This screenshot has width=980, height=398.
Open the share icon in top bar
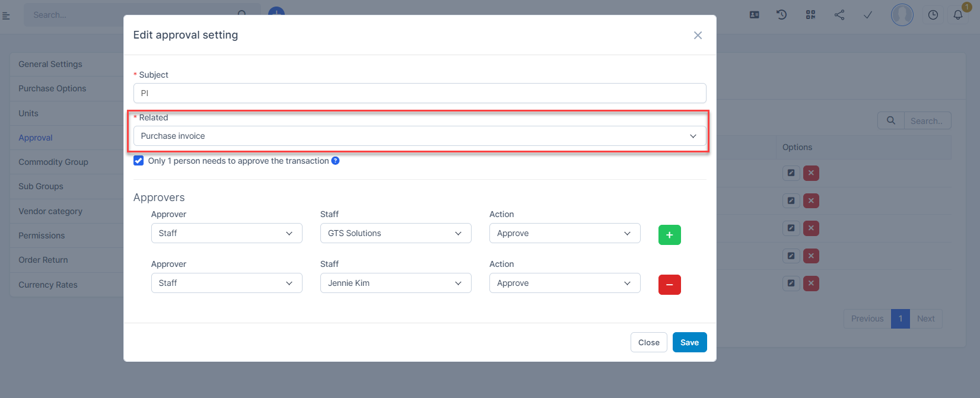pos(839,15)
